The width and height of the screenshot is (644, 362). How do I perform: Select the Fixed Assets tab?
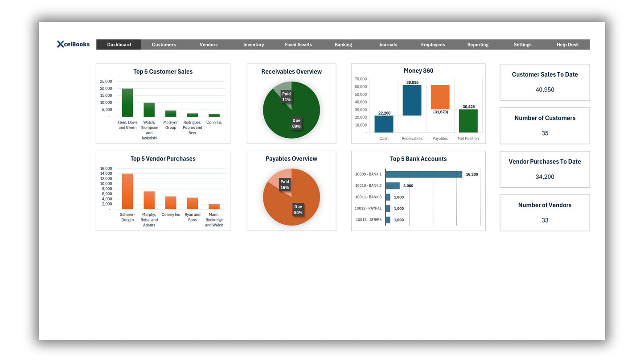click(x=298, y=45)
